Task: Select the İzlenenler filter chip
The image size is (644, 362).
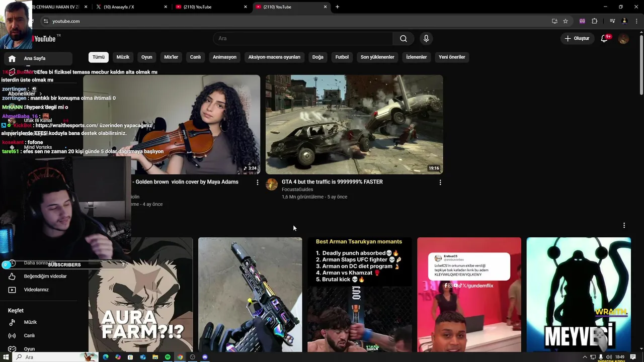Action: 417,57
